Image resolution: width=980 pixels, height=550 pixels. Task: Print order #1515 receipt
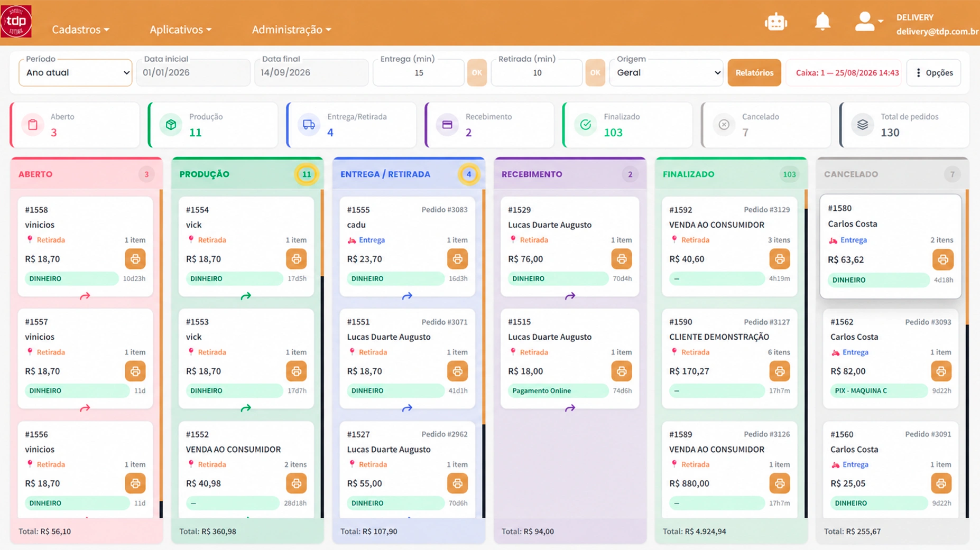622,371
